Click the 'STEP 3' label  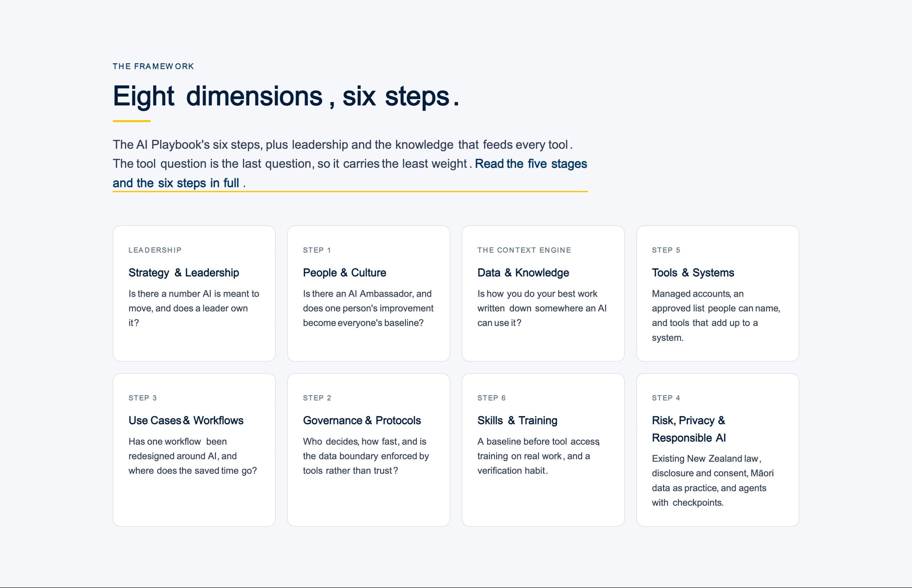tap(142, 398)
